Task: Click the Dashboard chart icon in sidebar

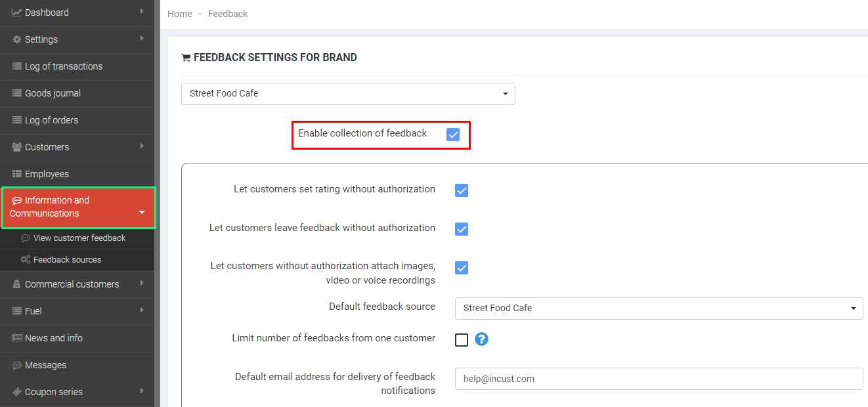Action: (17, 12)
